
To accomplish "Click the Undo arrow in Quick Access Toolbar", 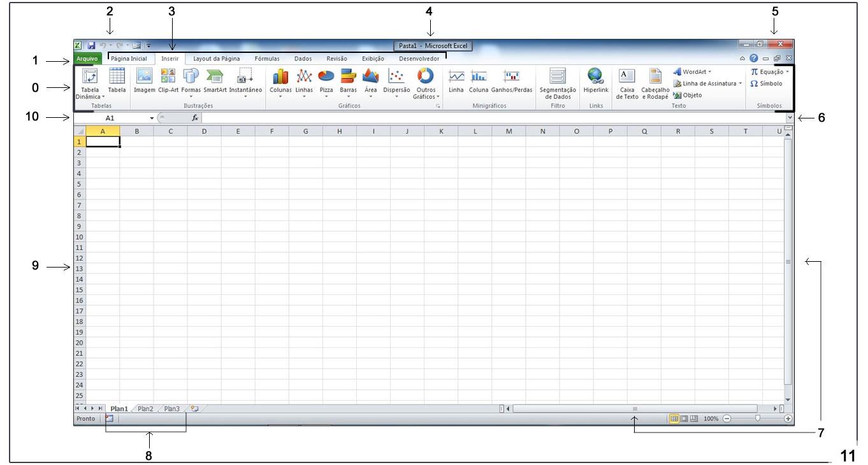I will (x=103, y=46).
